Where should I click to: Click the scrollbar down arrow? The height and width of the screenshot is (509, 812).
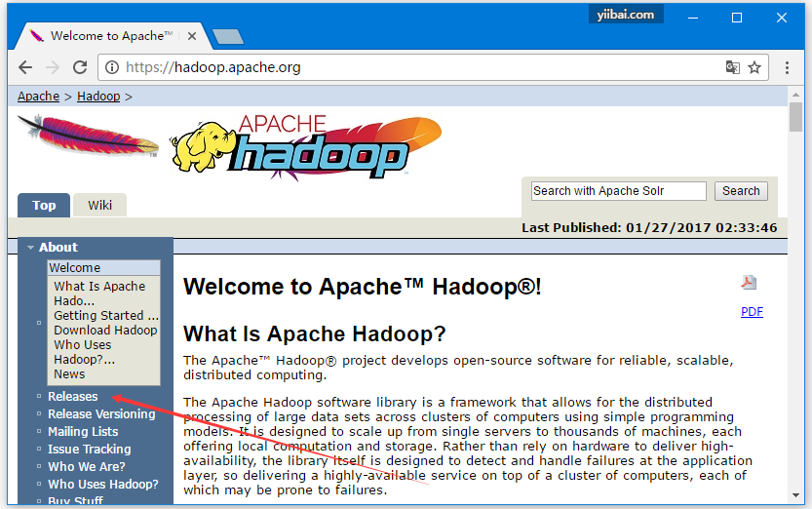(796, 495)
